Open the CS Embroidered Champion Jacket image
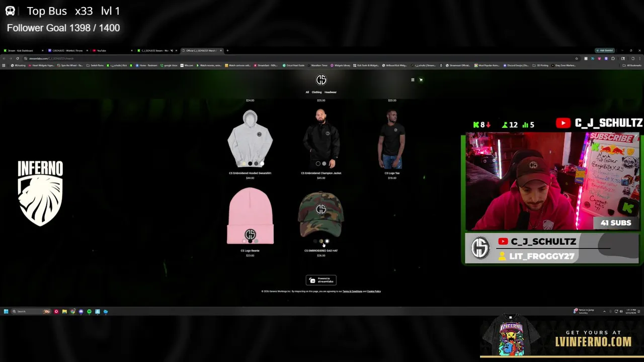Viewport: 644px width, 362px height. pos(321,138)
